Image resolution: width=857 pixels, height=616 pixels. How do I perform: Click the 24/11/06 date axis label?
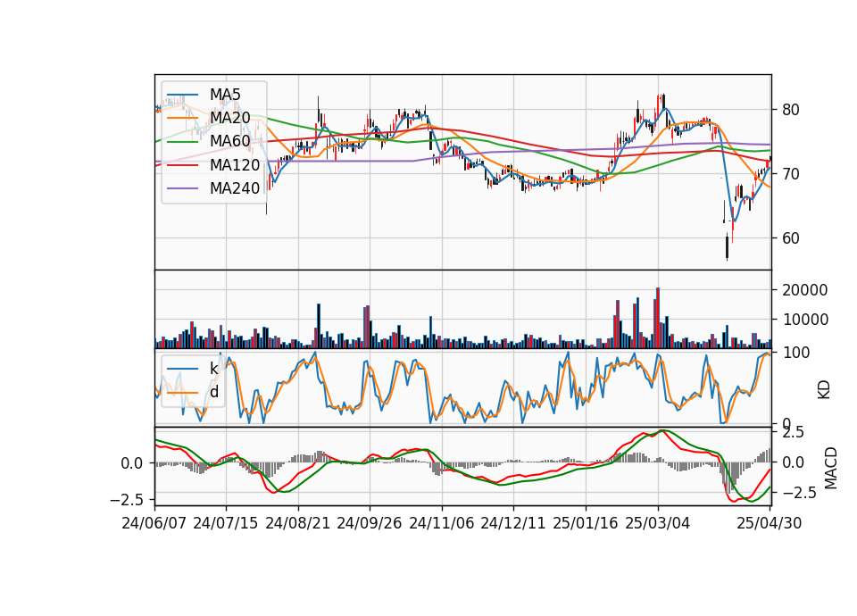point(442,523)
